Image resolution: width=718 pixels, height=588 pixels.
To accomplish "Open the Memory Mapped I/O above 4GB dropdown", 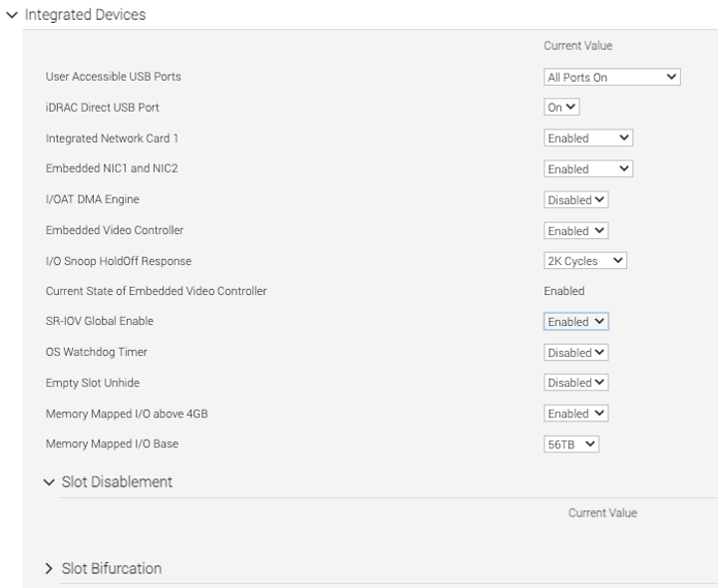I will click(576, 414).
